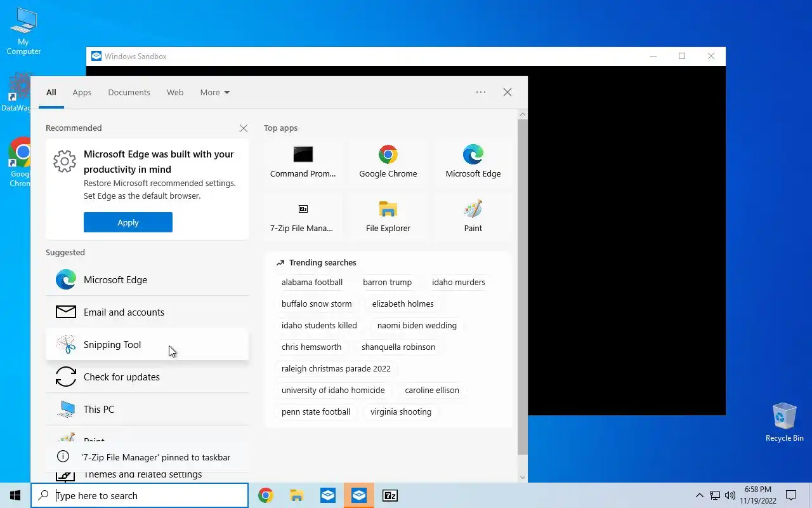Close the search panel
This screenshot has height=508, width=812.
(507, 92)
